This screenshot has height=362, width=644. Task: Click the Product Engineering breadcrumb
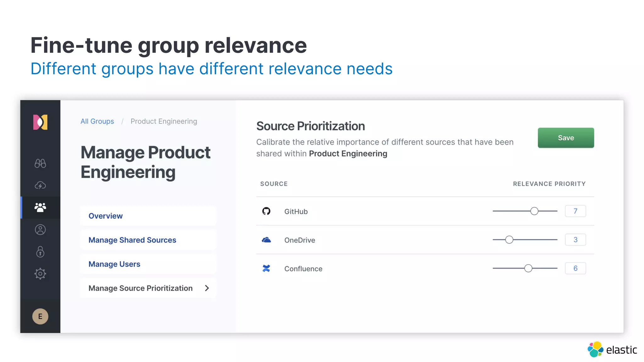[x=164, y=121]
